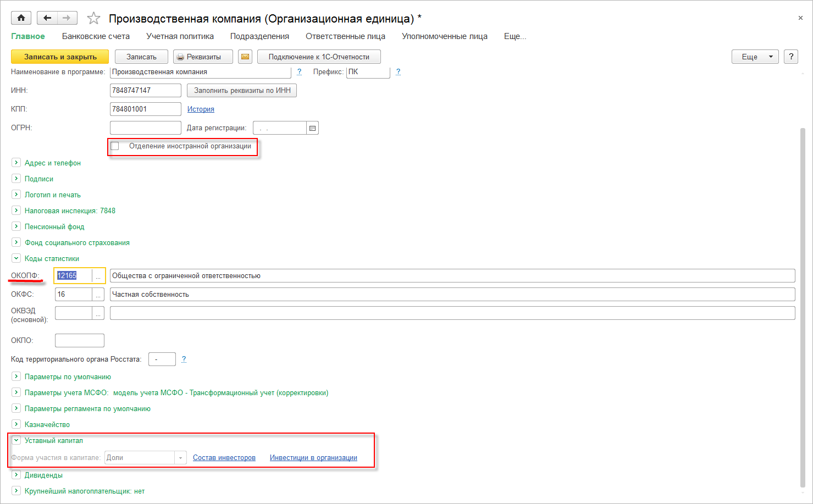813x504 pixels.
Task: Click Подключение к 1С-Отчетности button
Action: point(319,57)
